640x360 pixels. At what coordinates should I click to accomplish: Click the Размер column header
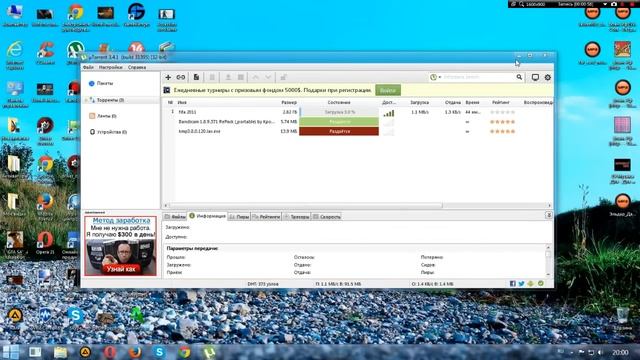coord(289,102)
